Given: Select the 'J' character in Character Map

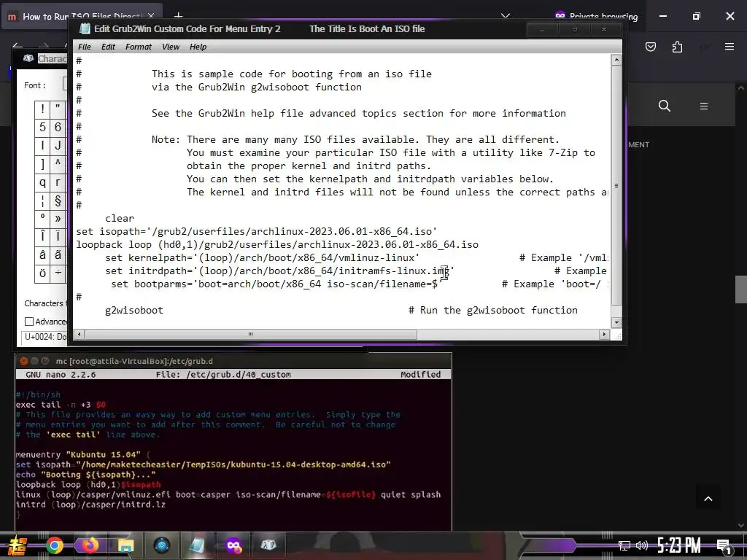Looking at the screenshot, I should pos(58,145).
